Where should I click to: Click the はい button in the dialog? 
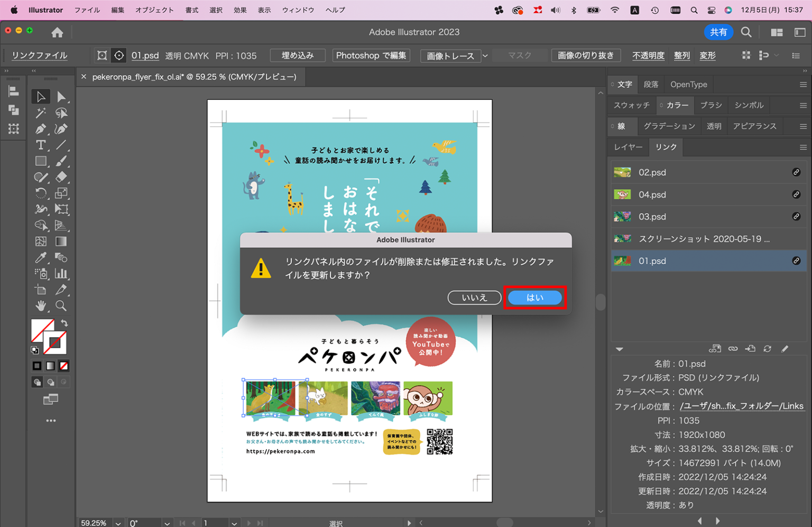pos(534,298)
